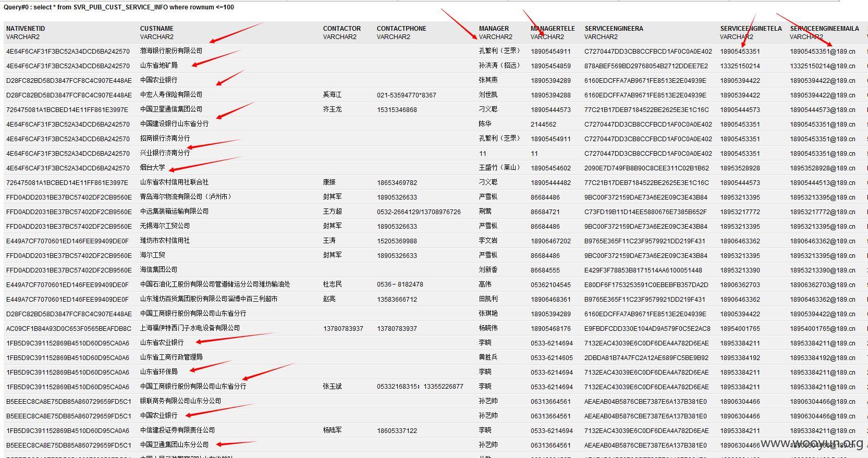Click contactor name 康振
The height and width of the screenshot is (458, 868).
[x=329, y=182]
